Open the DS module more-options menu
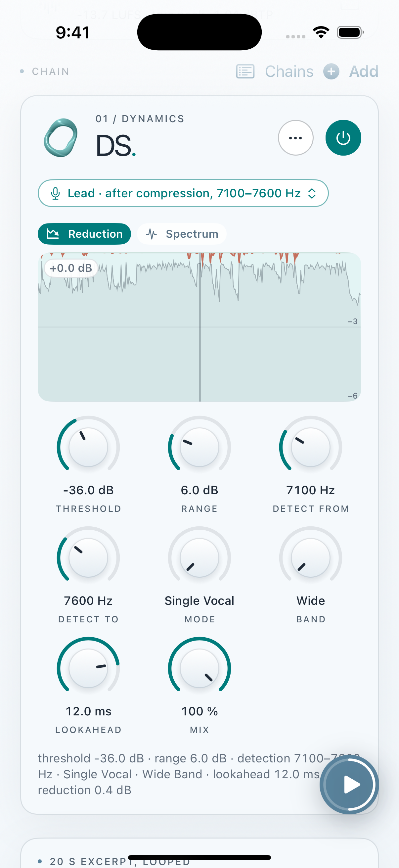Viewport: 399px width, 868px height. click(296, 138)
